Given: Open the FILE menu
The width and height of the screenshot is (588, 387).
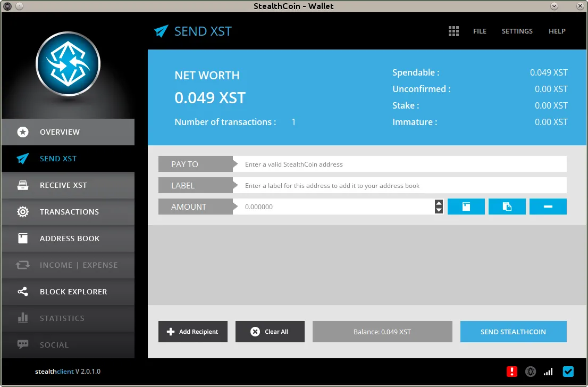Looking at the screenshot, I should (480, 31).
